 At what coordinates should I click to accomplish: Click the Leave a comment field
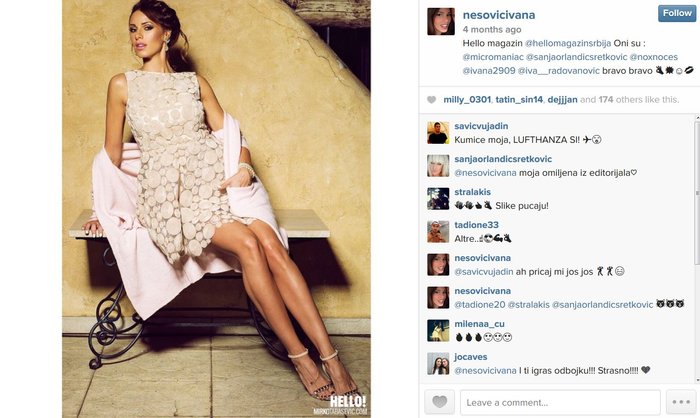click(x=560, y=402)
